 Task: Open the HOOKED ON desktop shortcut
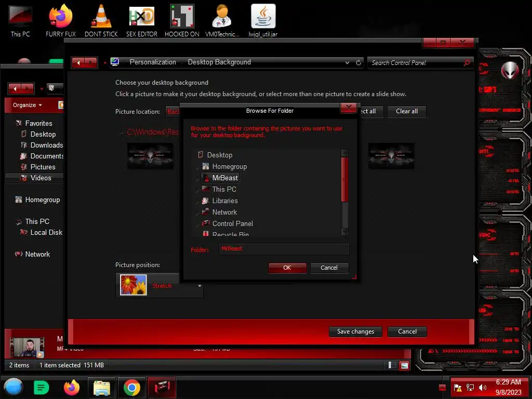click(x=182, y=20)
